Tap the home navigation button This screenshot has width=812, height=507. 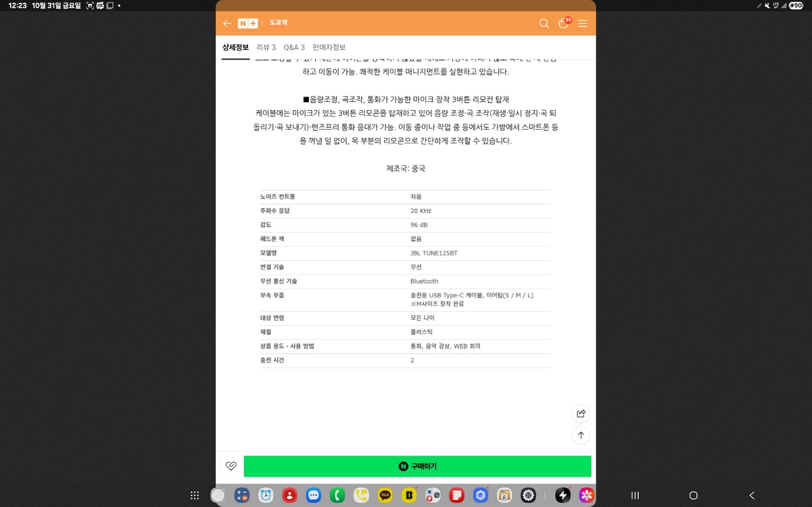pos(693,496)
